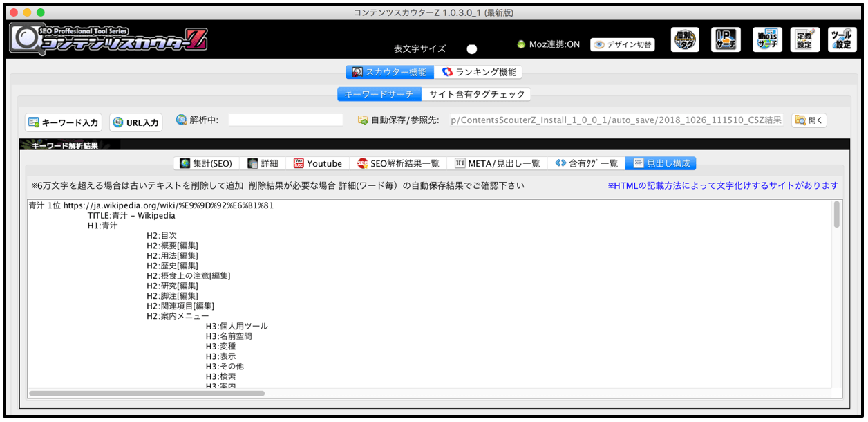Image resolution: width=868 pixels, height=422 pixels.
Task: Click the ※6万文字を超える場合 notice text
Action: [x=278, y=185]
